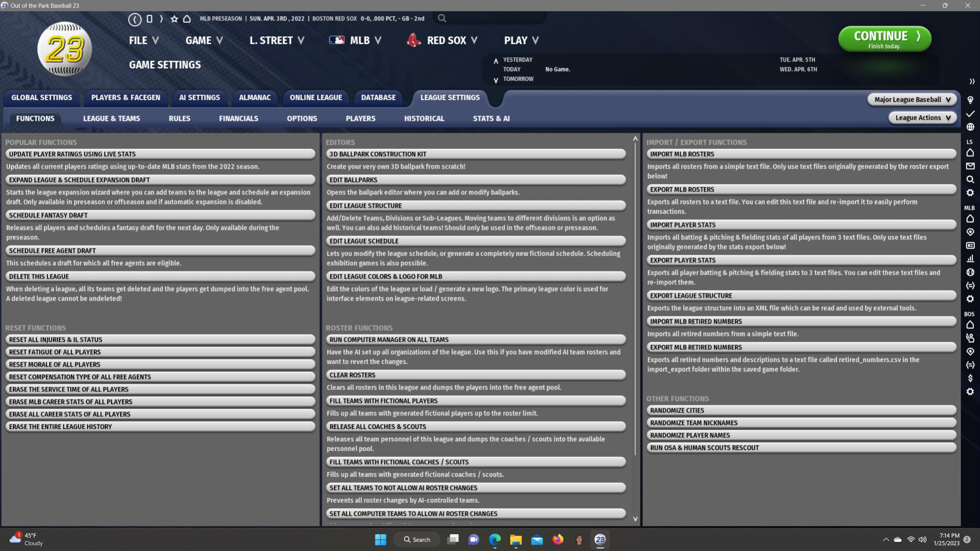Image resolution: width=980 pixels, height=551 pixels.
Task: Open the ALMANAC tab
Action: click(x=255, y=98)
